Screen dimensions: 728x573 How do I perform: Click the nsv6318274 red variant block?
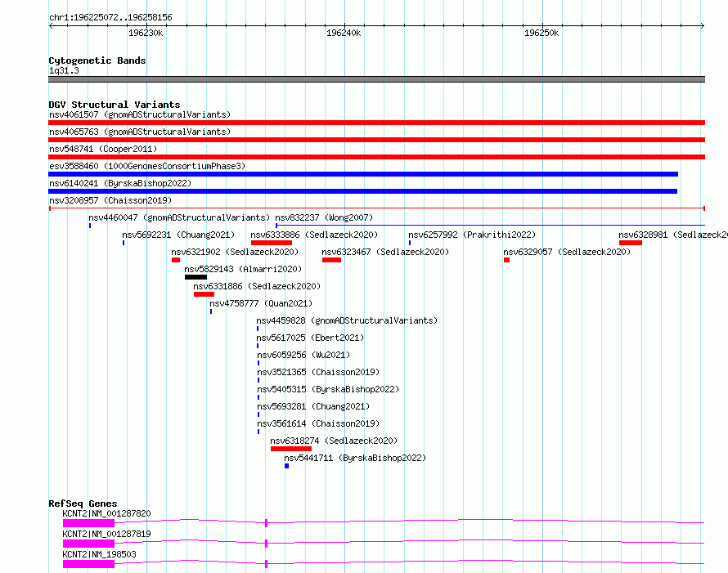[x=291, y=449]
